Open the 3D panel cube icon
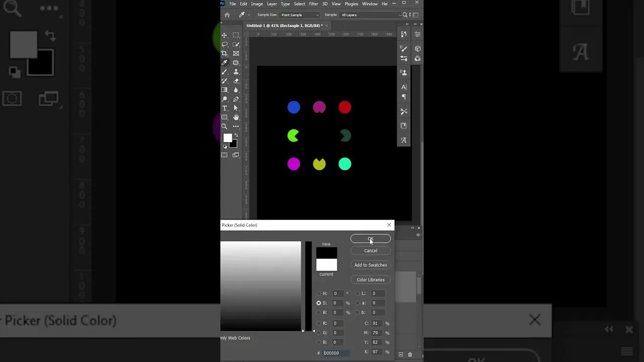The image size is (644, 362). pos(418,49)
